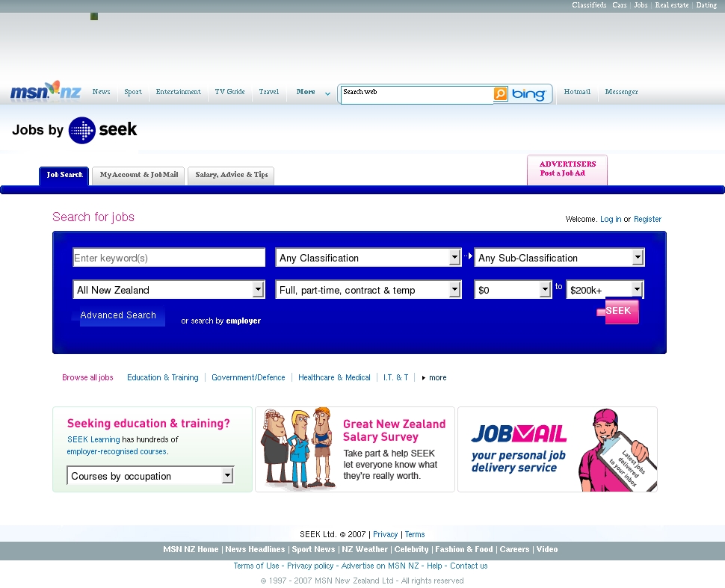The width and height of the screenshot is (725, 588).
Task: Open the JobMail delivery service banner
Action: (x=558, y=449)
